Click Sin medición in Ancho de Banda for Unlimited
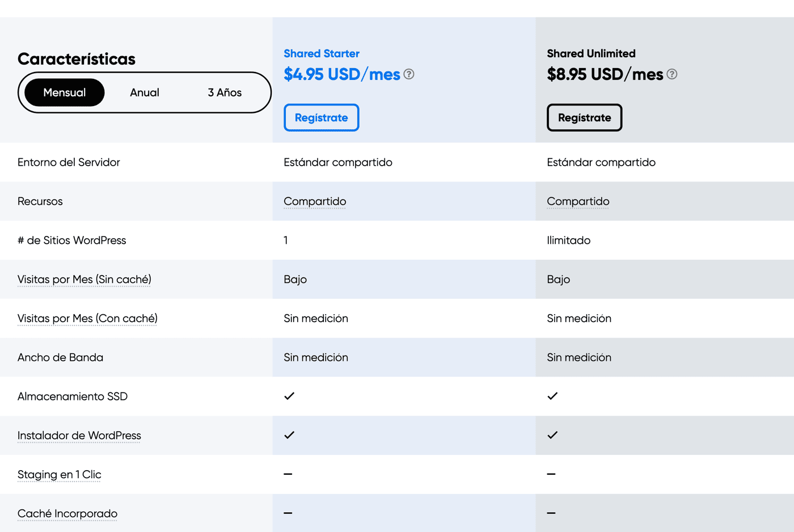 tap(579, 357)
